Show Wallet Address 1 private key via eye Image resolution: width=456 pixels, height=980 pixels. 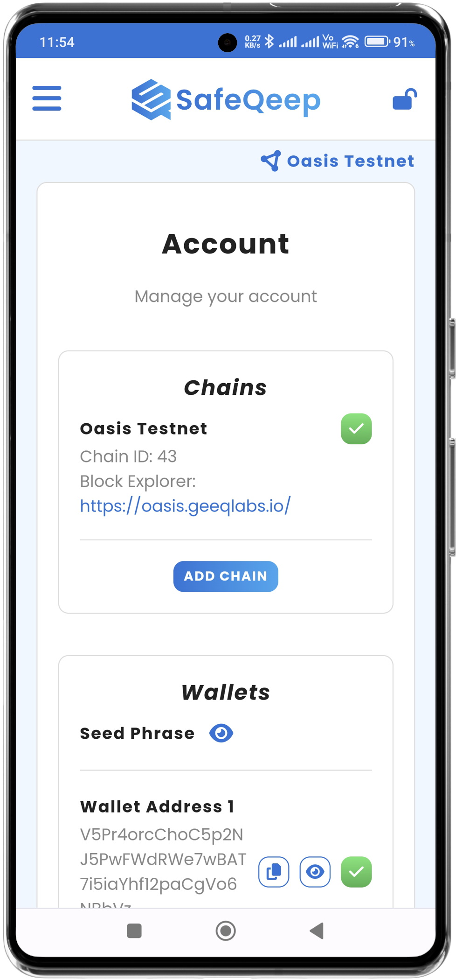(x=315, y=871)
